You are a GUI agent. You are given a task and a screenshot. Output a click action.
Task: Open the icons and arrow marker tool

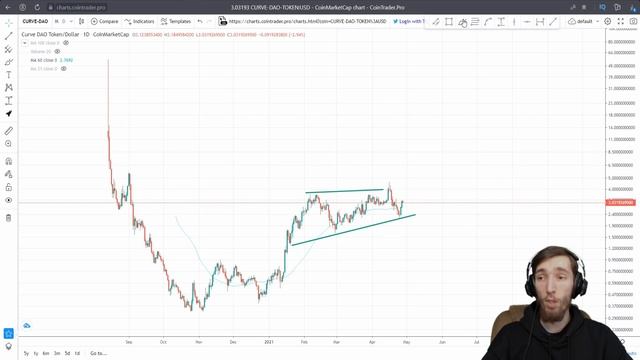(x=9, y=113)
